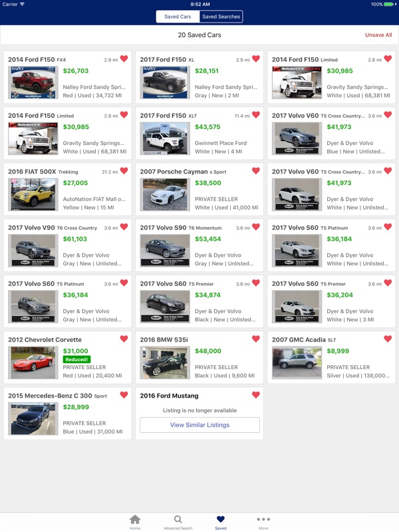Tap heart on white 2017 Volvo V60

[388, 171]
